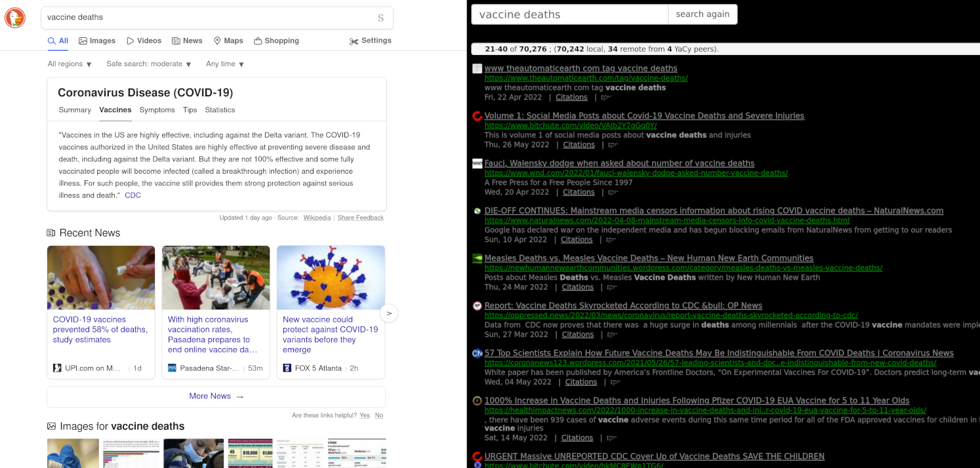The width and height of the screenshot is (980, 468).
Task: Answer No to 'Are these links helpful?'
Action: click(379, 416)
